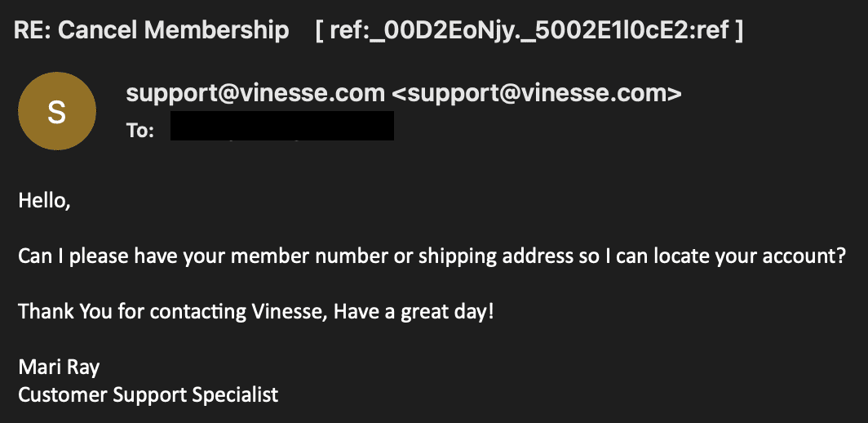Click the "Hello," greeting line

tap(44, 201)
